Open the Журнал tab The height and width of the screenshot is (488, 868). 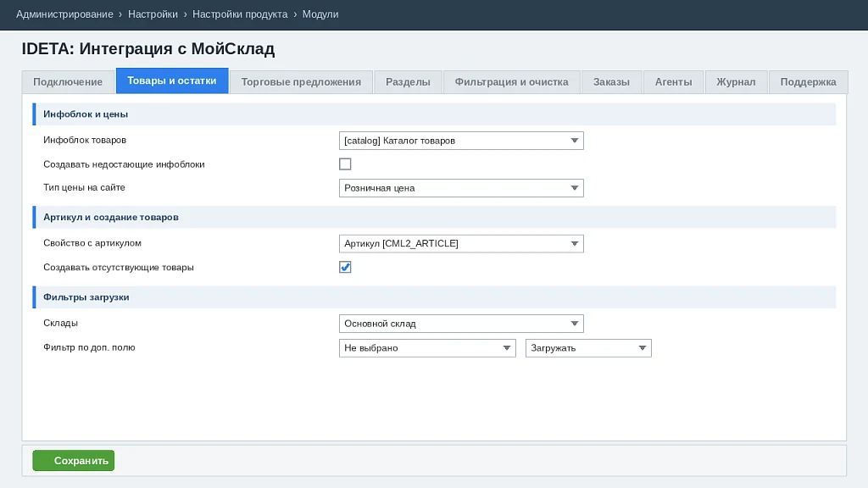(736, 82)
